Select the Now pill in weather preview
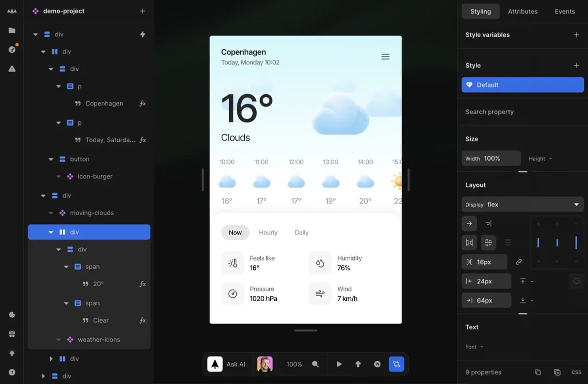The height and width of the screenshot is (384, 588). 235,232
